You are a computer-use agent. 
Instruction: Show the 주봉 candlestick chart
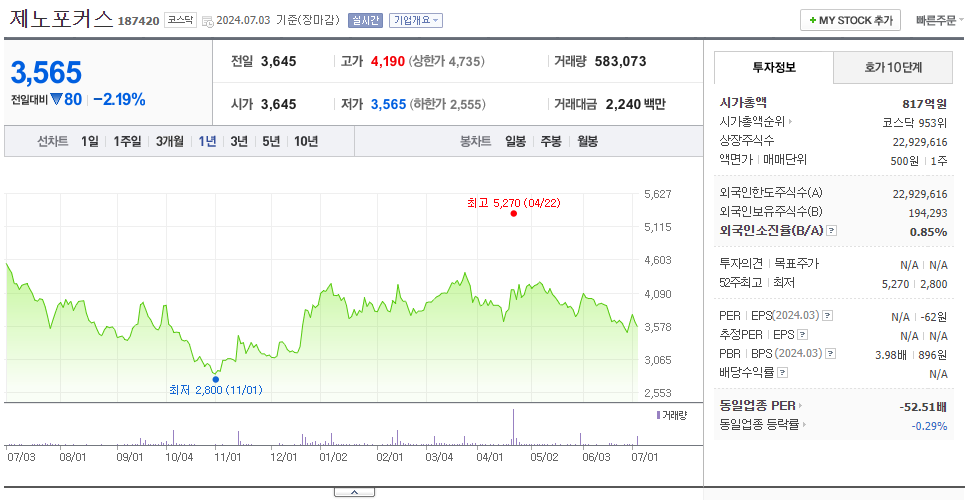coord(551,141)
